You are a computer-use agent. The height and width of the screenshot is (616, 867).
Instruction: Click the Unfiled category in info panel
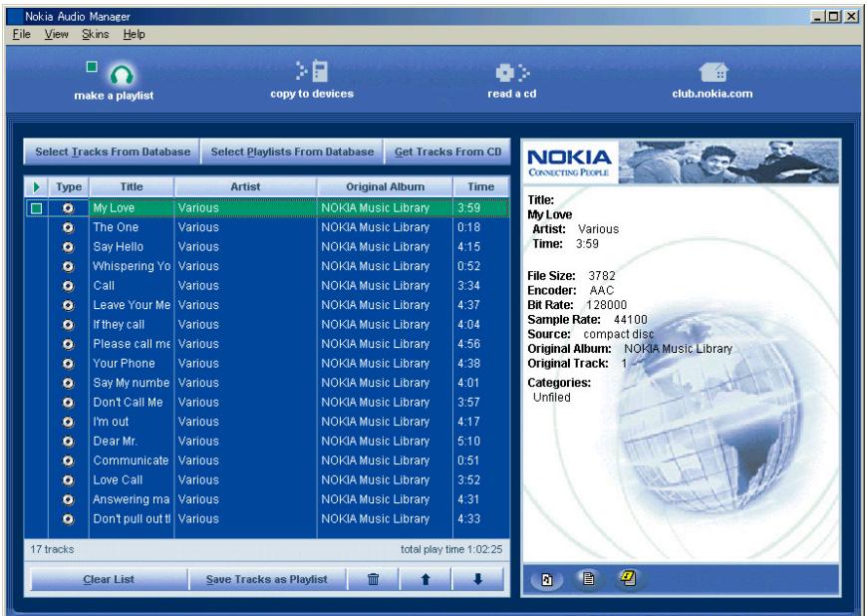point(552,397)
